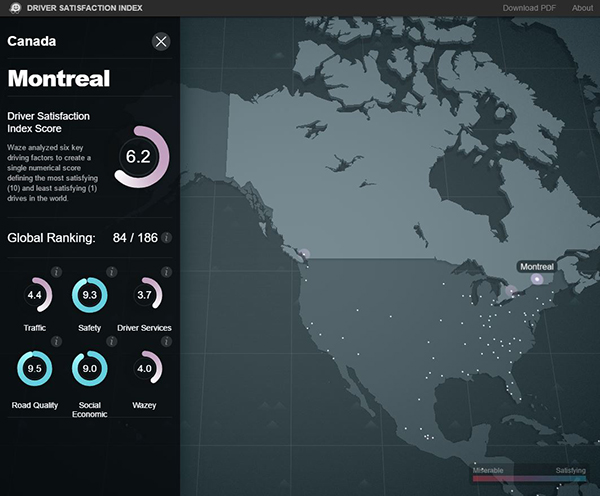
Task: Show info for Global Ranking
Action: click(x=166, y=238)
